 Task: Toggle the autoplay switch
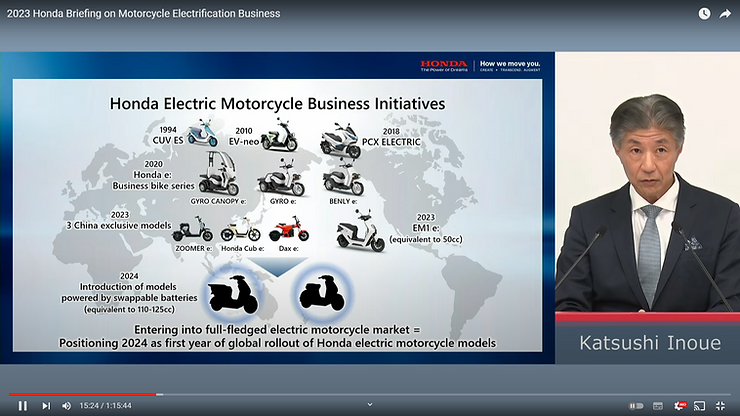click(636, 406)
